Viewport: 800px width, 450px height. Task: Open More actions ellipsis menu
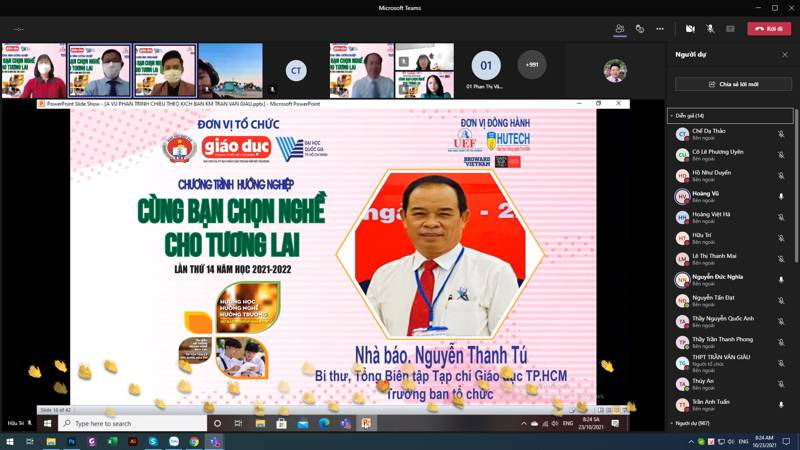click(x=660, y=29)
